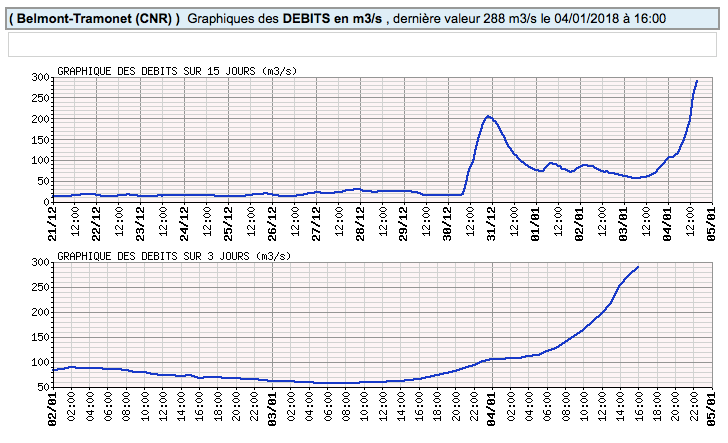Click the 31/12 flow peak on 15-day curve
The height and width of the screenshot is (443, 728).
(488, 116)
